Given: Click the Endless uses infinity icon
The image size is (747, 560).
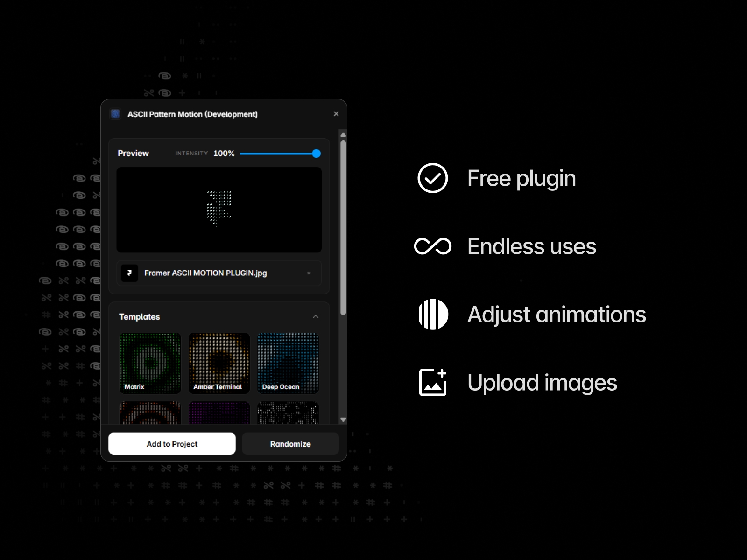Looking at the screenshot, I should [433, 246].
